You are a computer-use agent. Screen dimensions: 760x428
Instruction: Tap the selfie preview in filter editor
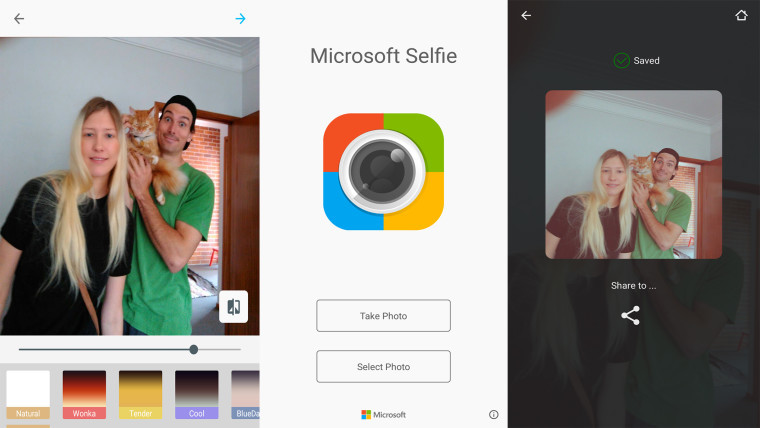[129, 186]
